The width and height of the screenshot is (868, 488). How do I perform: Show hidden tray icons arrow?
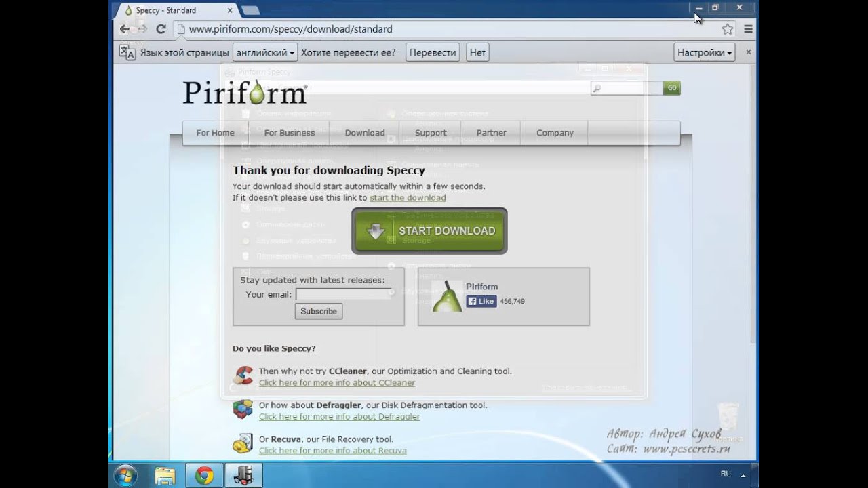tap(743, 475)
